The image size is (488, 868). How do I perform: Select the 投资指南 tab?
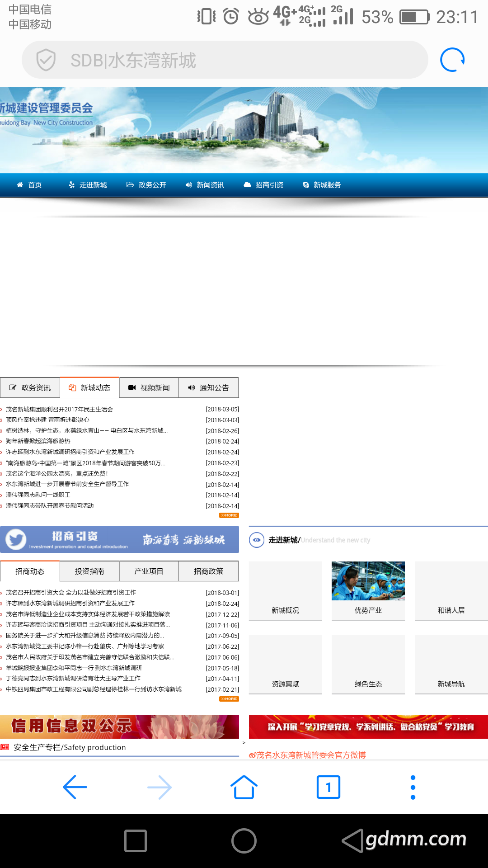tap(89, 571)
